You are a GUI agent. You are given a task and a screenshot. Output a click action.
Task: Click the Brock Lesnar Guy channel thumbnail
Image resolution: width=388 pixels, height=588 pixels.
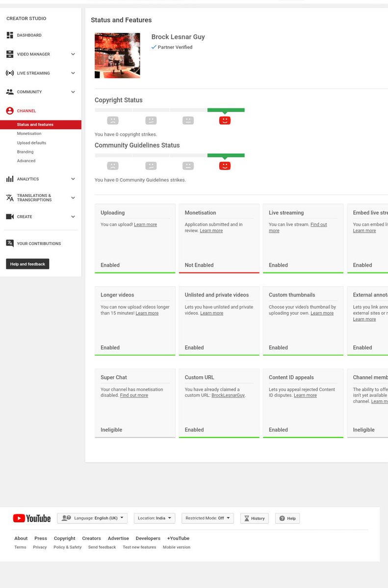[117, 55]
